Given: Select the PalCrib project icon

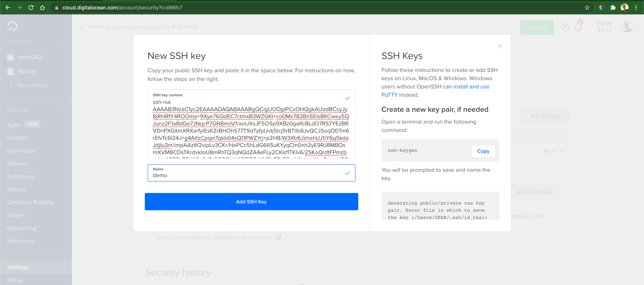Looking at the screenshot, I should 10,71.
